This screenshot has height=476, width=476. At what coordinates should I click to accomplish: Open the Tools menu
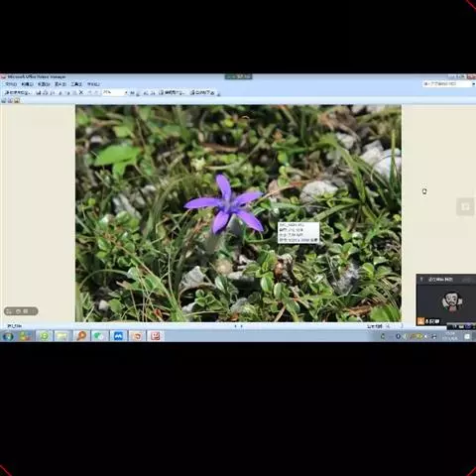click(76, 84)
